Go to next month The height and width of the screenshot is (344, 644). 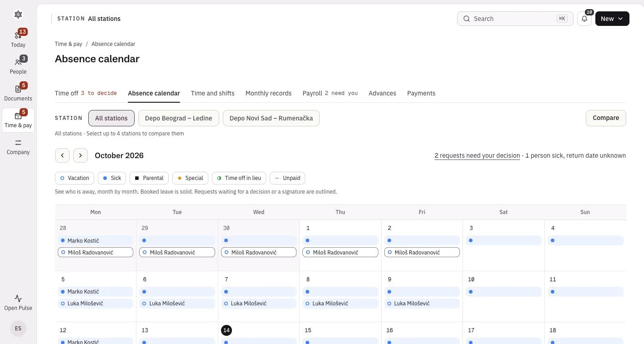coord(80,155)
